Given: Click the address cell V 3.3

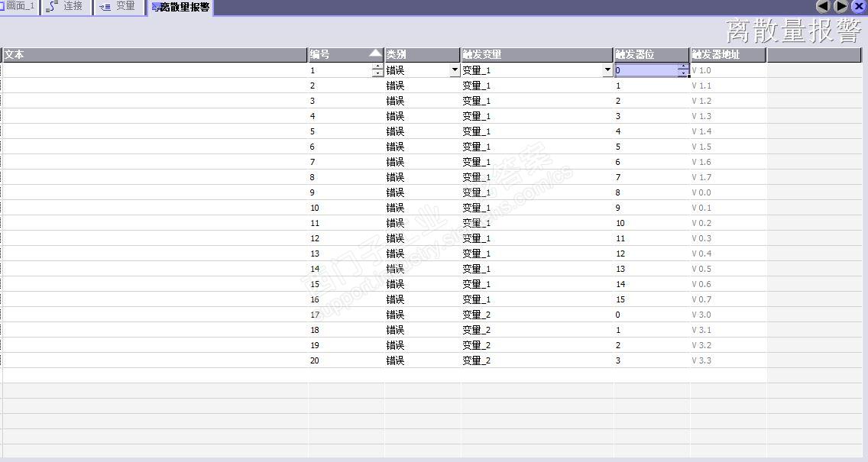Looking at the screenshot, I should click(x=728, y=360).
